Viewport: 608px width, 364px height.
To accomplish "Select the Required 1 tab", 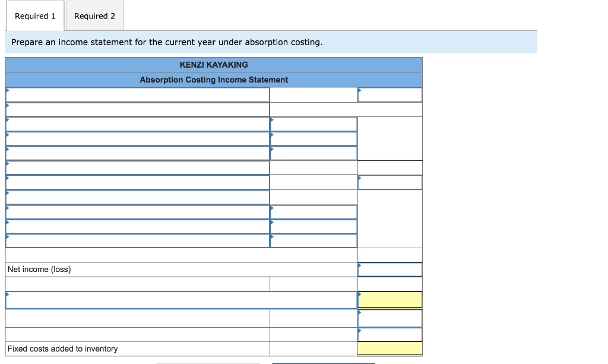I will [x=34, y=16].
